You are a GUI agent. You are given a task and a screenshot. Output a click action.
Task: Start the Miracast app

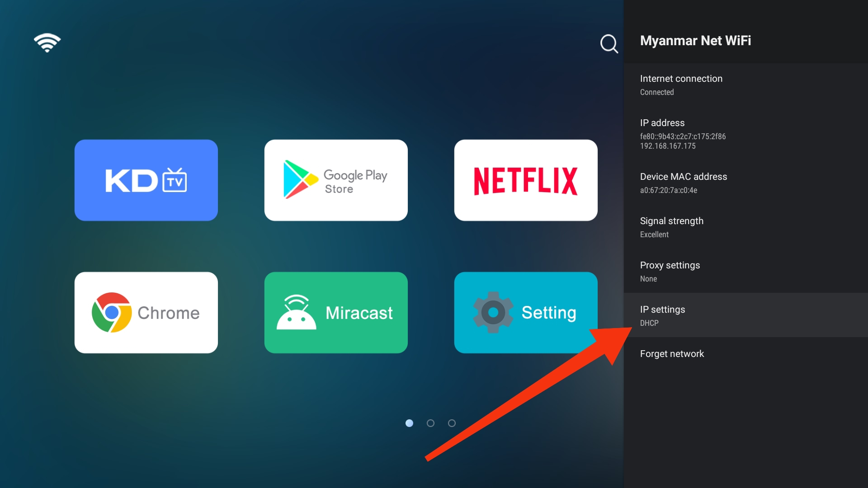click(336, 312)
